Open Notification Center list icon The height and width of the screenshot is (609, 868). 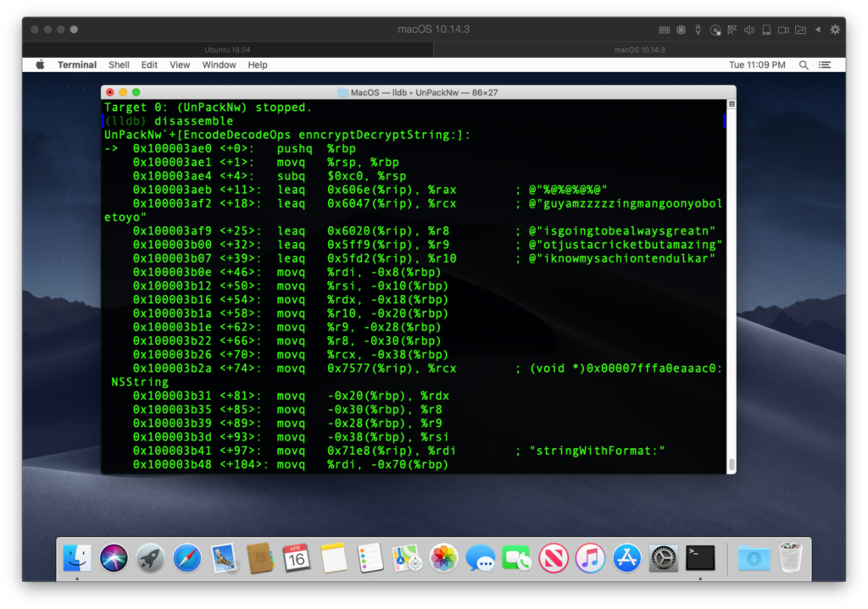(825, 64)
